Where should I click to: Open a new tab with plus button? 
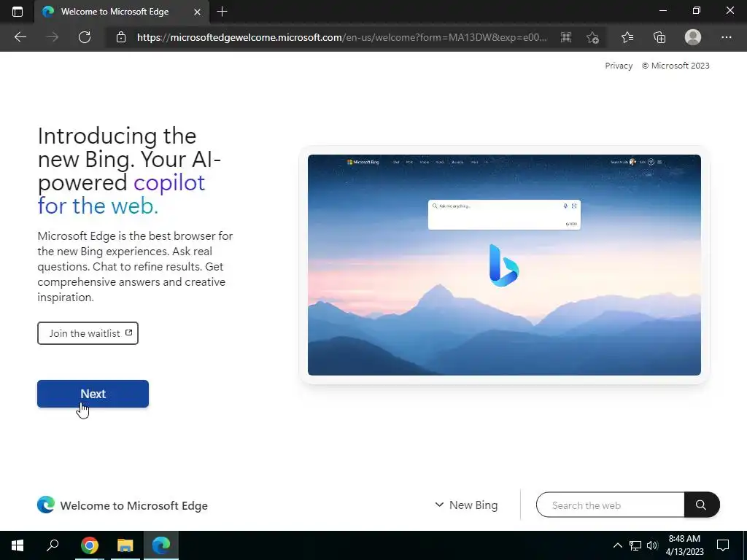tap(222, 12)
